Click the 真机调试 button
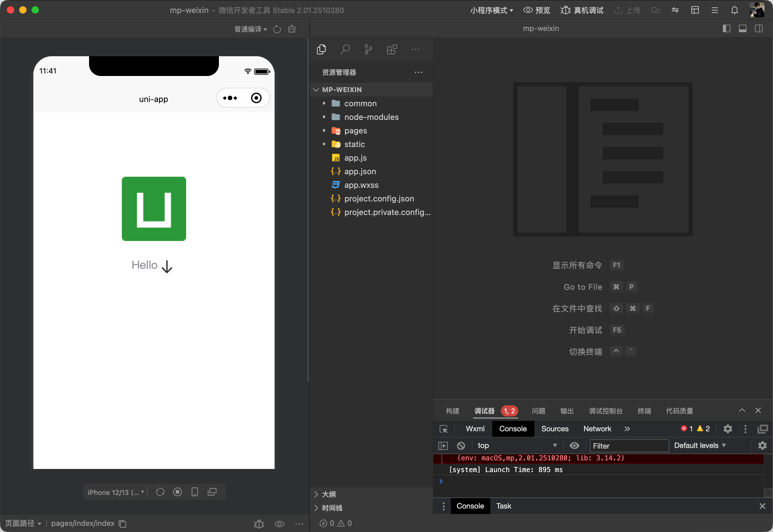This screenshot has width=773, height=532. pyautogui.click(x=582, y=10)
